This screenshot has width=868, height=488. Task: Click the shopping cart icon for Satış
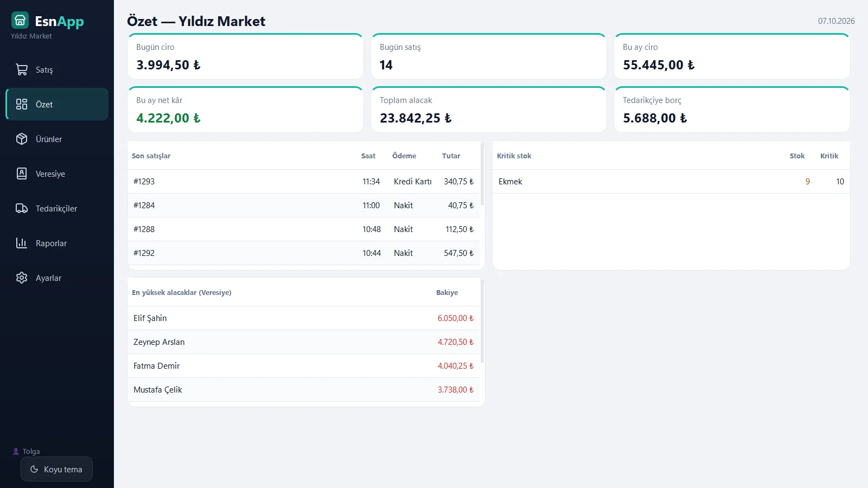click(22, 69)
